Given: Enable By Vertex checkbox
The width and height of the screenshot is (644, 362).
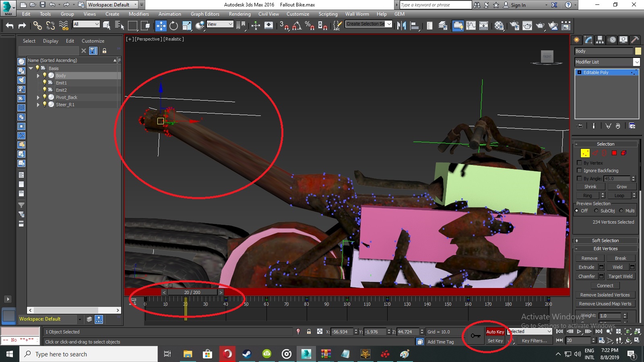Looking at the screenshot, I should 579,163.
